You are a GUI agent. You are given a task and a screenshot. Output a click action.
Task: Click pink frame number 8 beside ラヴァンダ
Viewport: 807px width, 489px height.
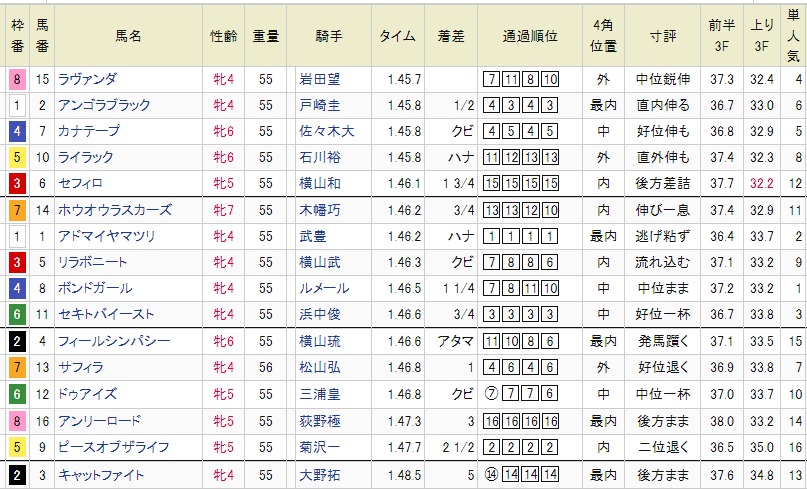[x=16, y=79]
